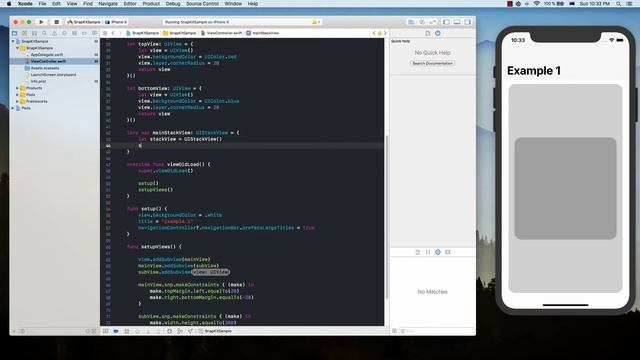The width and height of the screenshot is (640, 360).
Task: Show Object library tab
Action: 438,252
